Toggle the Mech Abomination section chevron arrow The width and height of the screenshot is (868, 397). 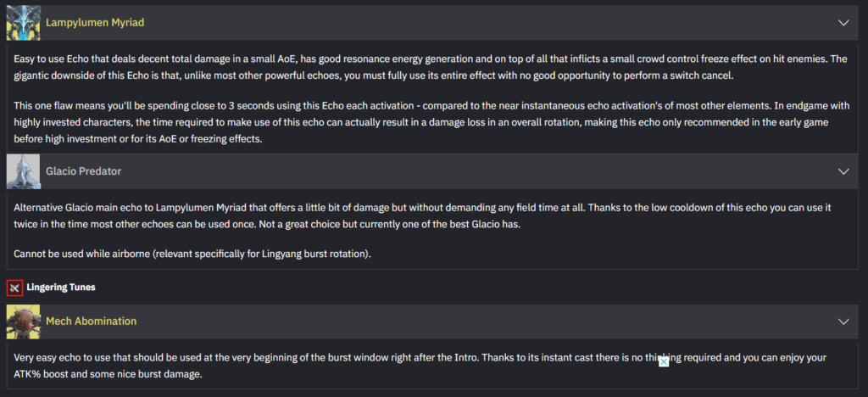[x=843, y=322]
